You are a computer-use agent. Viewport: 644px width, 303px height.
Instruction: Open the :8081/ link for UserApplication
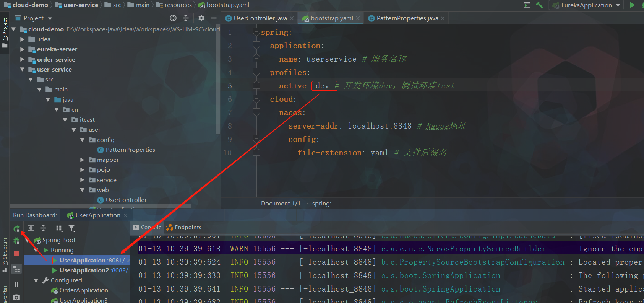(116, 260)
